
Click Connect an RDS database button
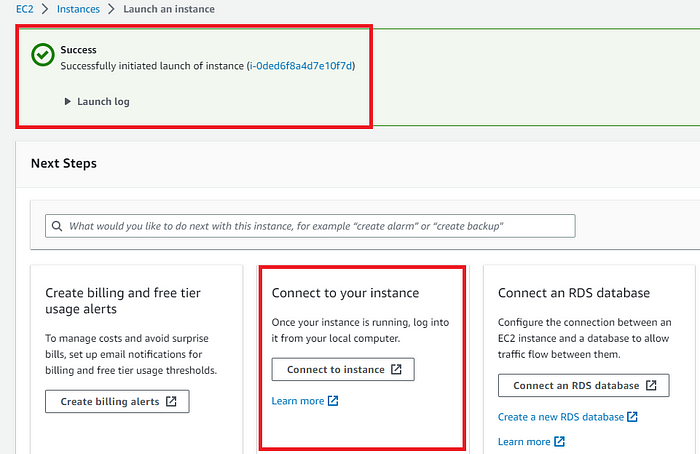(x=583, y=385)
